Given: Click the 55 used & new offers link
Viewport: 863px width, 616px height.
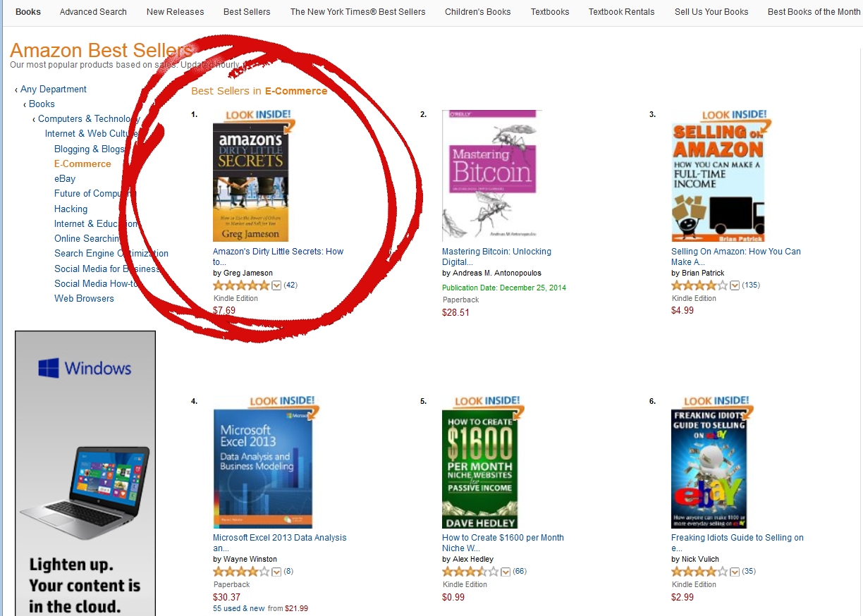Looking at the screenshot, I should 239,608.
